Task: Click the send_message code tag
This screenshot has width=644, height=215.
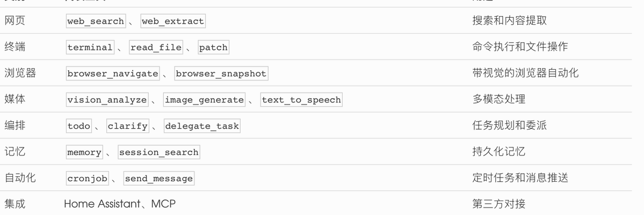Action: tap(158, 179)
